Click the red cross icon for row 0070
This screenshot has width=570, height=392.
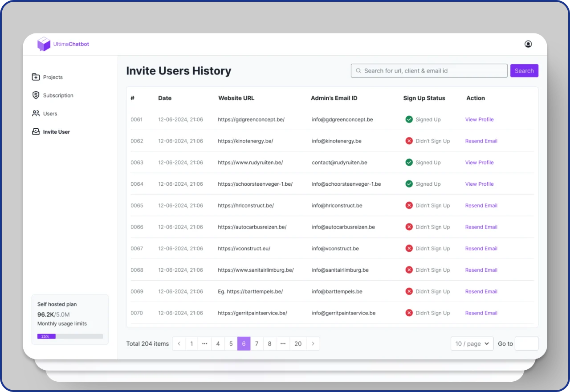pyautogui.click(x=409, y=313)
